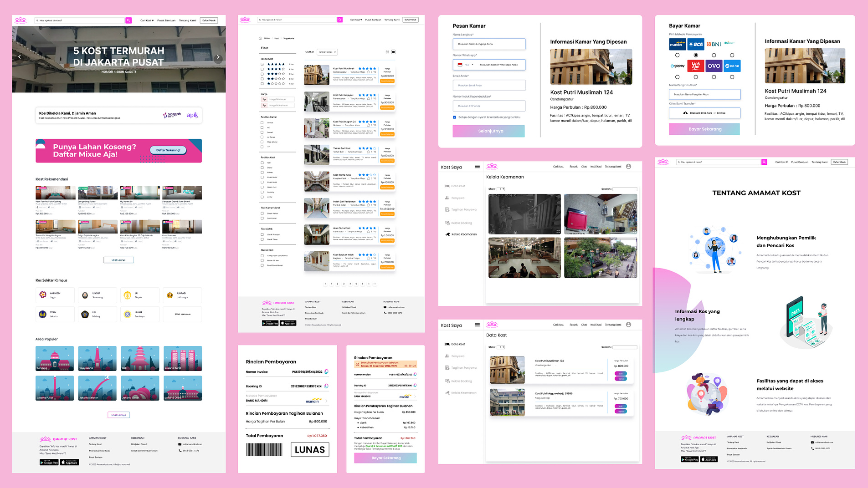Check the 4-star rating filter checkbox
The height and width of the screenshot is (488, 868).
[262, 69]
